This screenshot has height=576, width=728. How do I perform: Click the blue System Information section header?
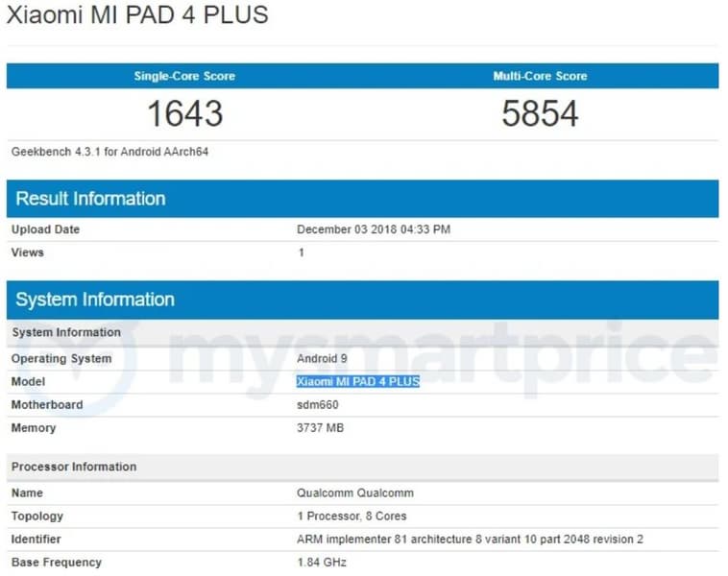(x=363, y=300)
